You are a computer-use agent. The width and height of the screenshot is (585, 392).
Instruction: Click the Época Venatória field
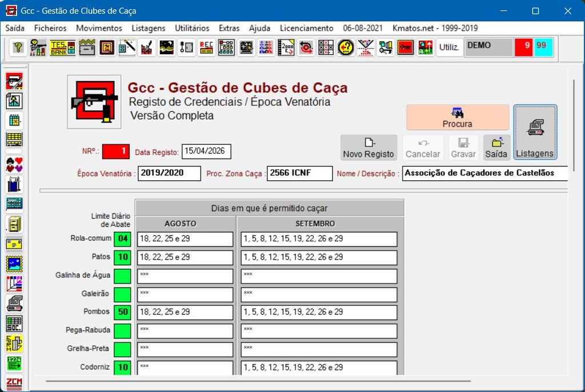pyautogui.click(x=170, y=173)
